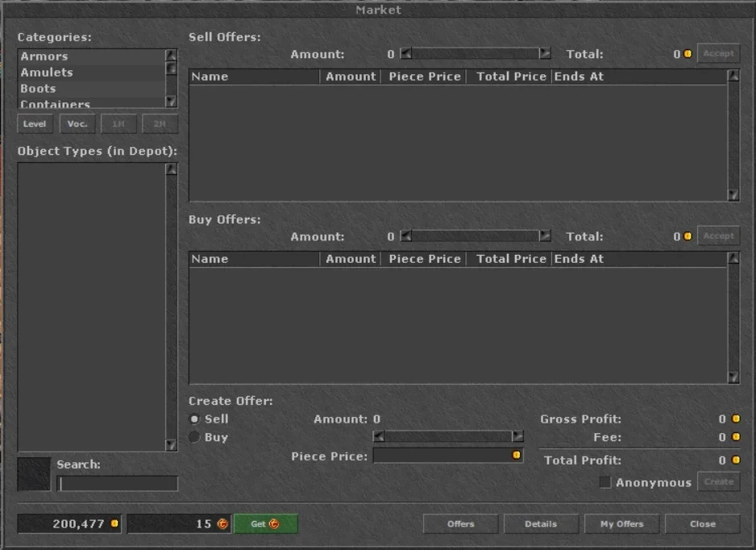The image size is (756, 550).
Task: Decrease Sell Offers amount with left arrow
Action: (x=406, y=53)
